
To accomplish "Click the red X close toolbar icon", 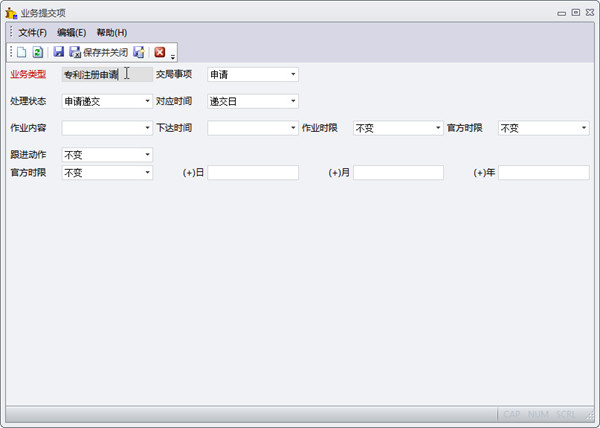I will (160, 52).
